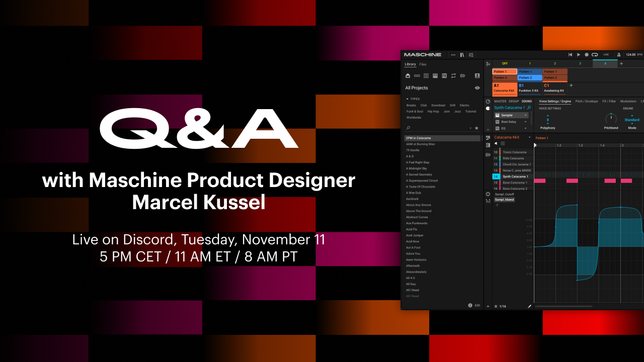Image resolution: width=644 pixels, height=362 pixels.
Task: Add automation lane with plus icon
Action: [x=497, y=205]
